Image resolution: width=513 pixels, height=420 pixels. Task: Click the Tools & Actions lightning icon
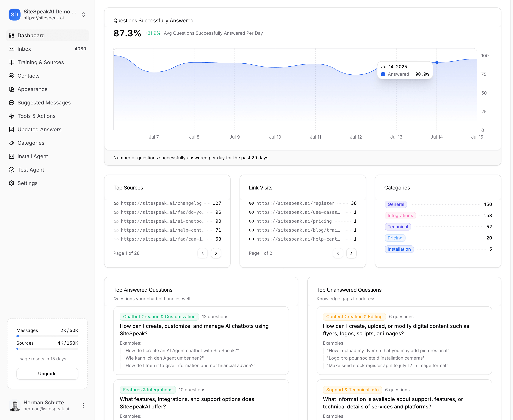(11, 116)
